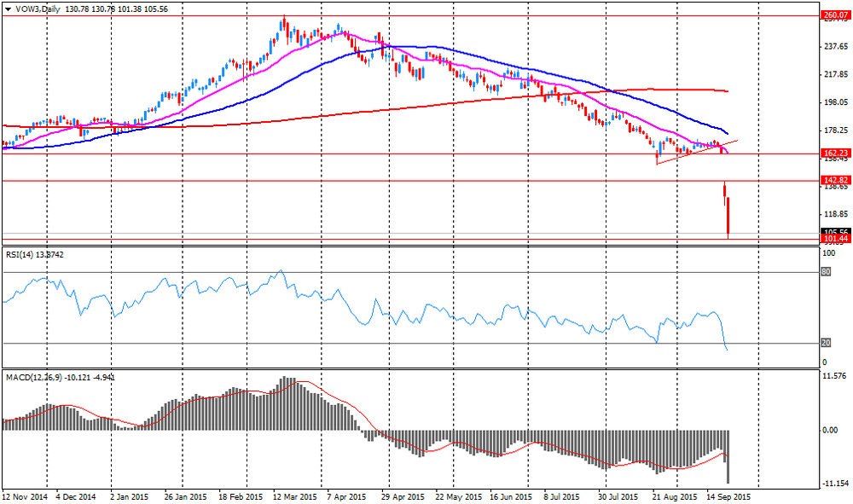This screenshot has width=853, height=504.
Task: Click the 21 Aug 2015 date label
Action: point(674,497)
